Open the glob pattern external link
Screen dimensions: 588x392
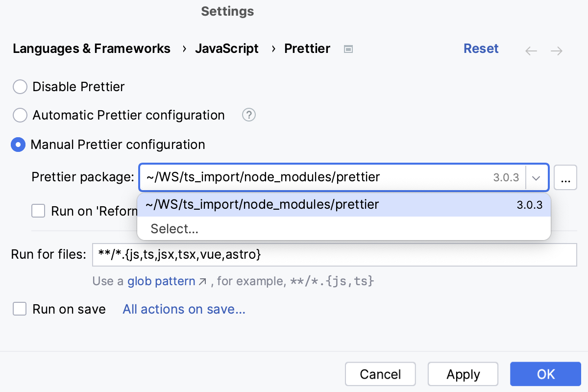click(x=167, y=281)
